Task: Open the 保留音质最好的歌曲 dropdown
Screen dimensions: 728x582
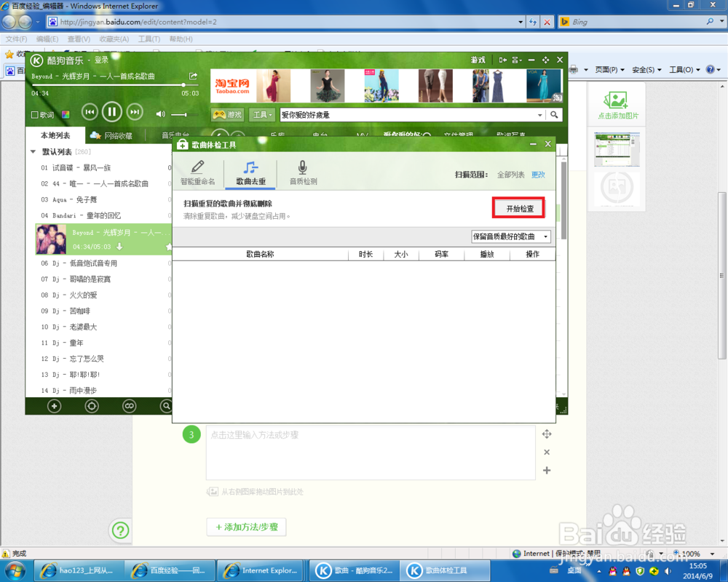Action: [511, 236]
